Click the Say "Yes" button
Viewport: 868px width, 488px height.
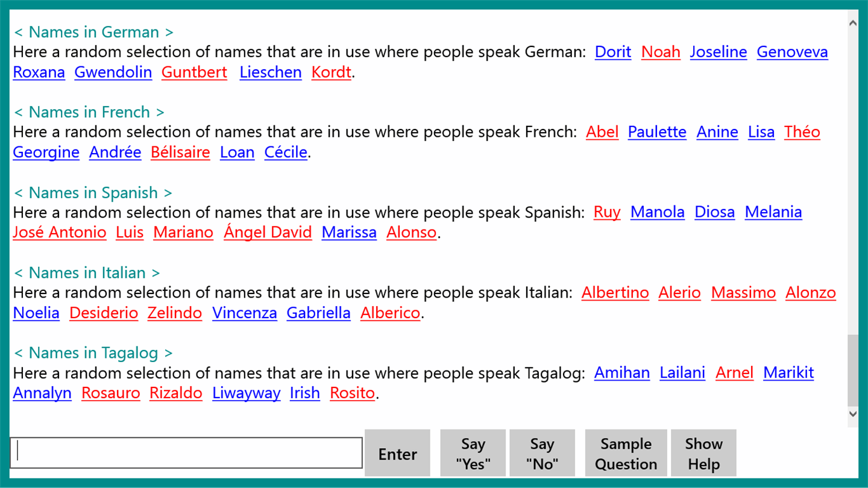tap(473, 453)
